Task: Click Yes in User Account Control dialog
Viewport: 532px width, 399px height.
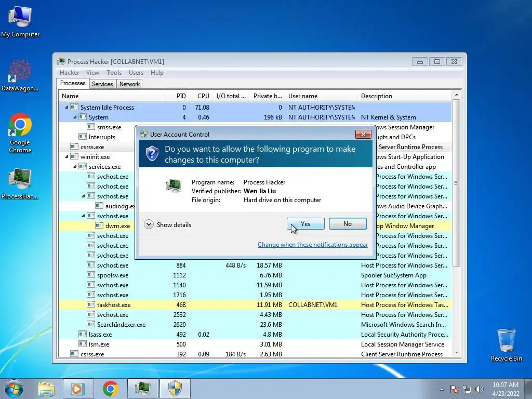Action: coord(305,223)
